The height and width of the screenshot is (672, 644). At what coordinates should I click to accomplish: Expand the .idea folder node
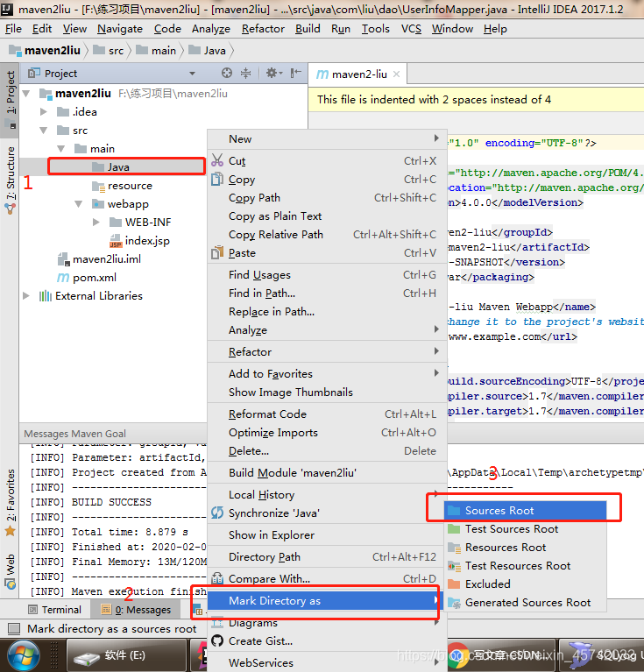(x=43, y=111)
